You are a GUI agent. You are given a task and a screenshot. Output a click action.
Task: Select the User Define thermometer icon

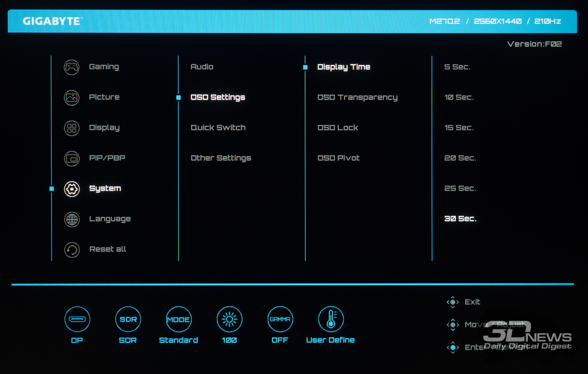point(331,319)
